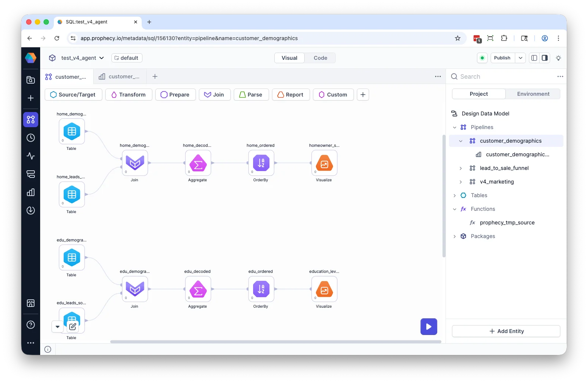Click the download circle icon in the sidebar

coord(31,210)
